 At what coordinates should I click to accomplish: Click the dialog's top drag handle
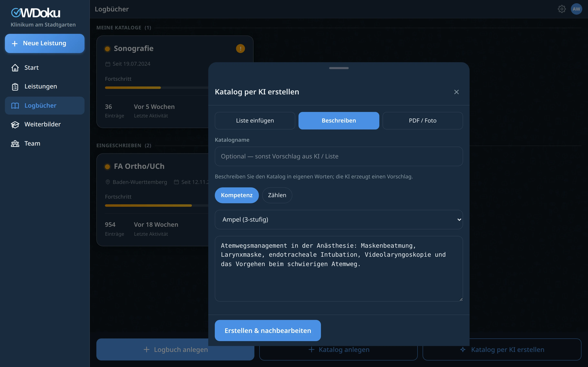(339, 68)
